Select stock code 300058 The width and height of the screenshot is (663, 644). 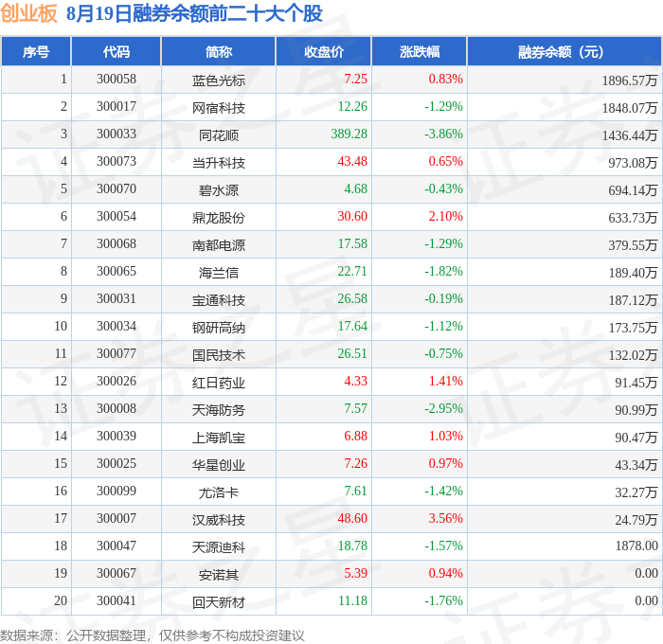tap(116, 79)
